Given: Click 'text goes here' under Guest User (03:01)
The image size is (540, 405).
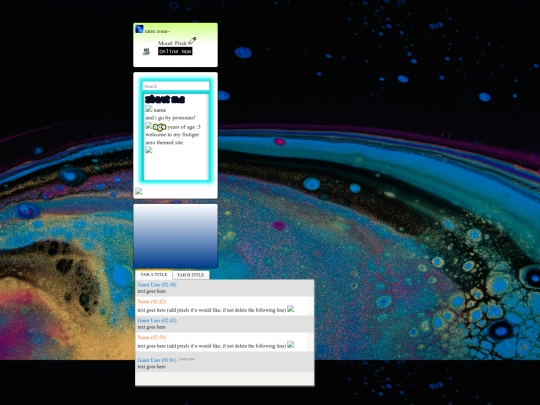Looking at the screenshot, I should point(152,367).
